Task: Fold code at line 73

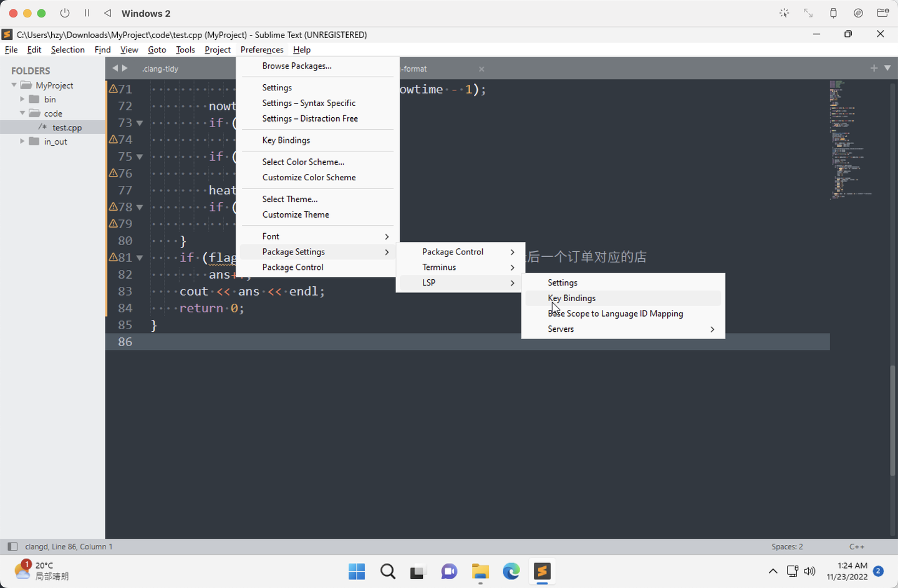Action: pos(140,123)
